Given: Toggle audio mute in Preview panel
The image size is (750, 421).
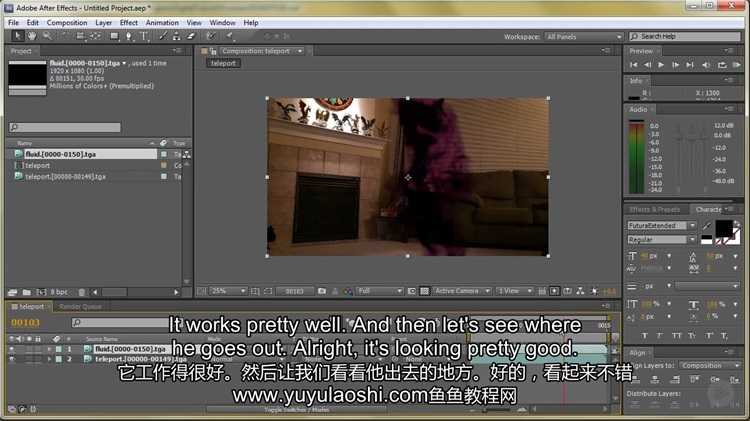Looking at the screenshot, I should pyautogui.click(x=706, y=65).
